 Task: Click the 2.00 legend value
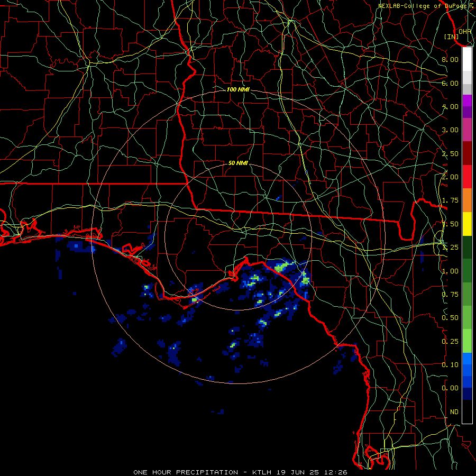450,177
